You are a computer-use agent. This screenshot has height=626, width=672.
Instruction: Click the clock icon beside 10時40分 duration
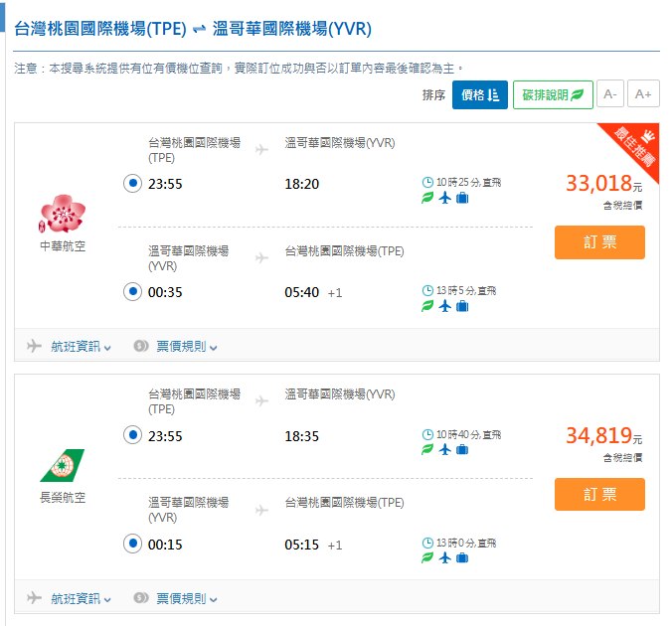point(427,434)
